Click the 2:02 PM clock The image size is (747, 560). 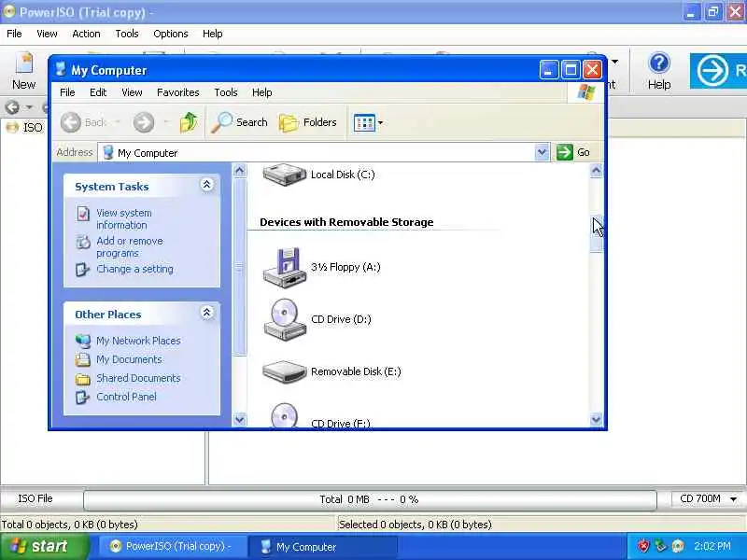(x=712, y=546)
